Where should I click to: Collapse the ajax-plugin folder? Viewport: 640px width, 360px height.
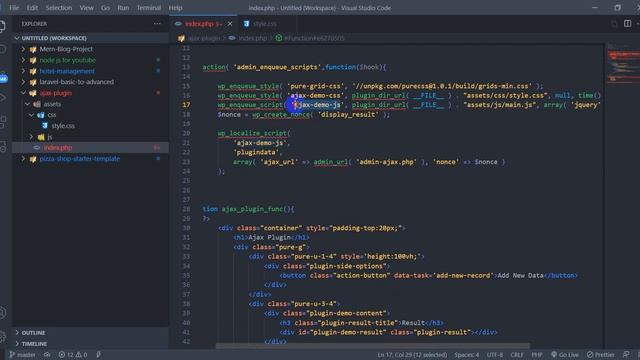(23, 93)
